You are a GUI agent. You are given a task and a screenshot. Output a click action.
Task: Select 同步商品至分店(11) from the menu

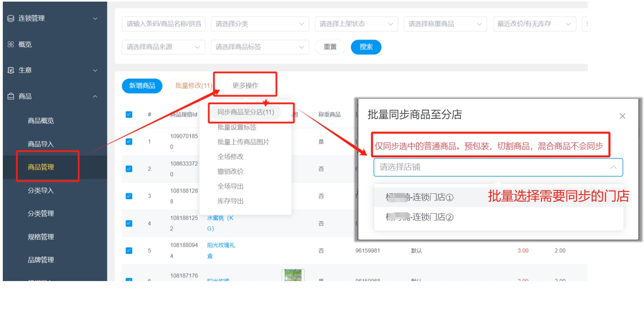245,112
